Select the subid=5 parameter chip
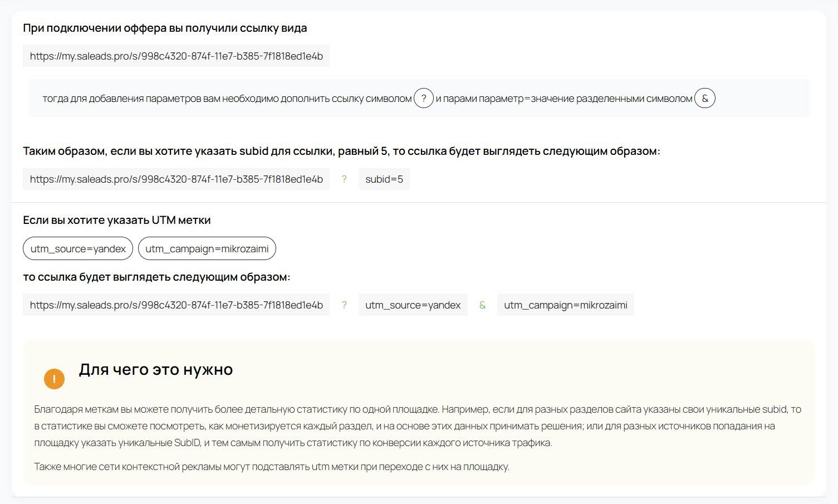 384,179
